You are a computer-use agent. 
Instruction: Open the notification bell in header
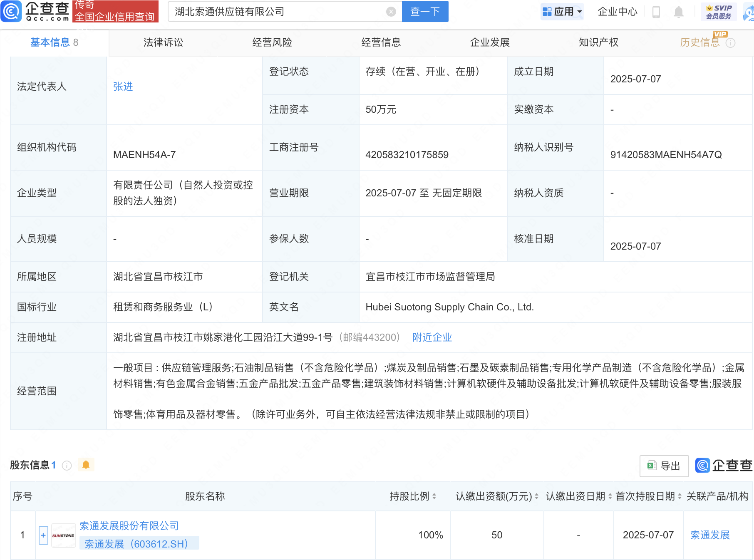[679, 12]
